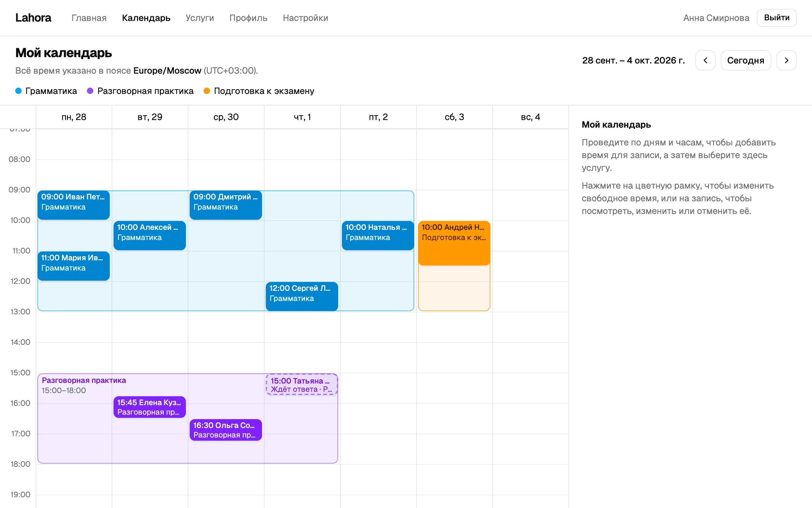Open 09:00 Иван Пет… booking
This screenshot has width=812, height=508.
(x=74, y=205)
